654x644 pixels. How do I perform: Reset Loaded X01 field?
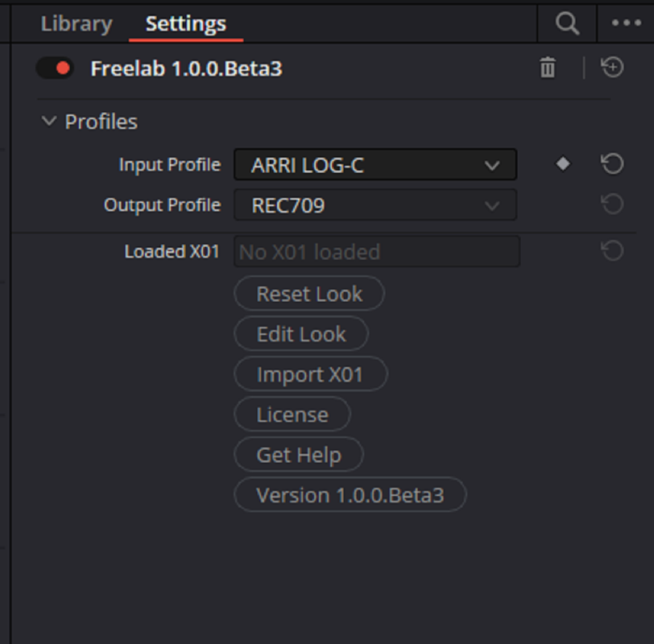(612, 250)
